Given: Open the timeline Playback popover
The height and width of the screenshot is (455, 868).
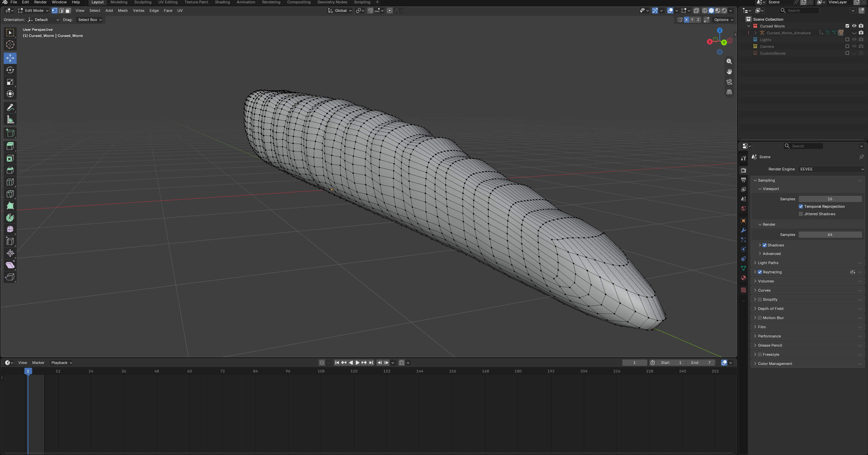Looking at the screenshot, I should point(62,363).
